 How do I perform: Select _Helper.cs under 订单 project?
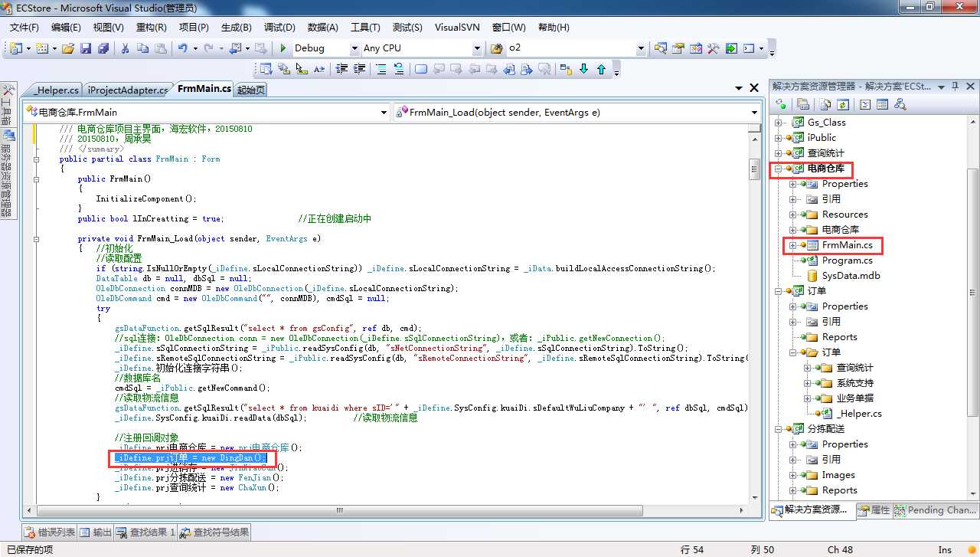859,414
